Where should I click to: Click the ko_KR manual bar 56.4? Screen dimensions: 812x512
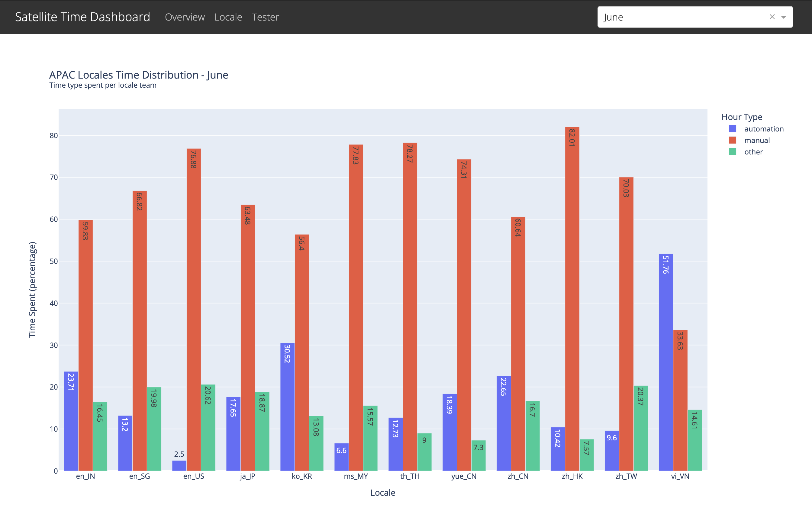(x=302, y=352)
